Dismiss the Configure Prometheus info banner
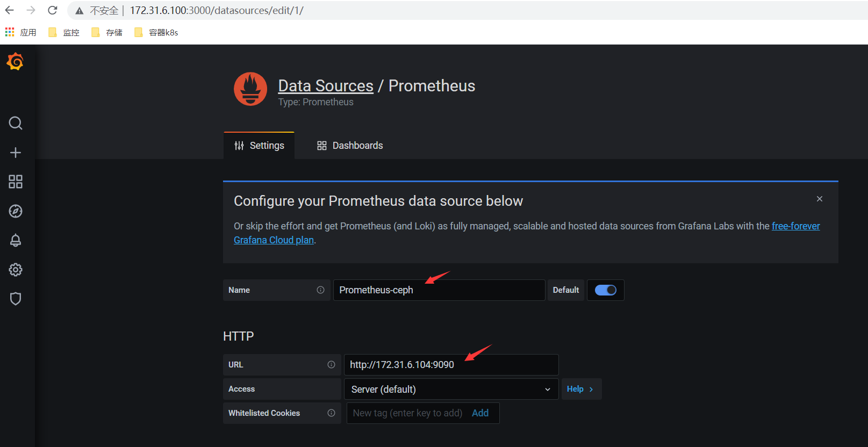Screen dimensions: 868x447 (820, 199)
